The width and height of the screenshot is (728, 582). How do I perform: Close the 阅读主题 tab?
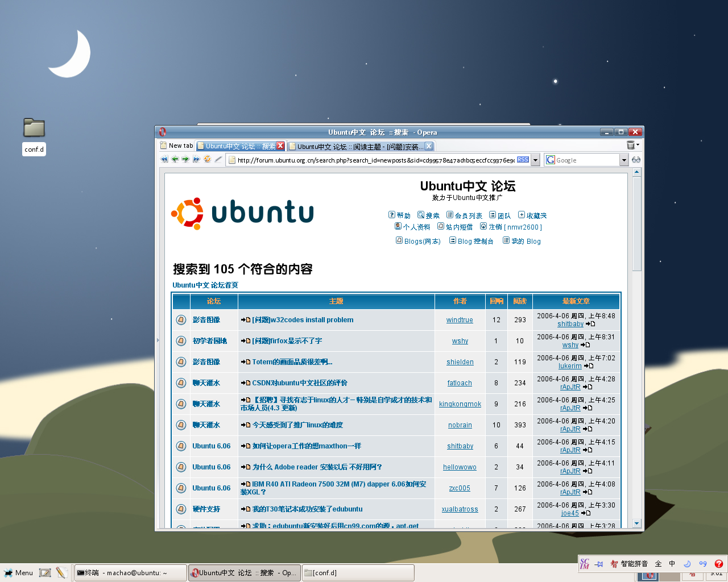coord(429,146)
